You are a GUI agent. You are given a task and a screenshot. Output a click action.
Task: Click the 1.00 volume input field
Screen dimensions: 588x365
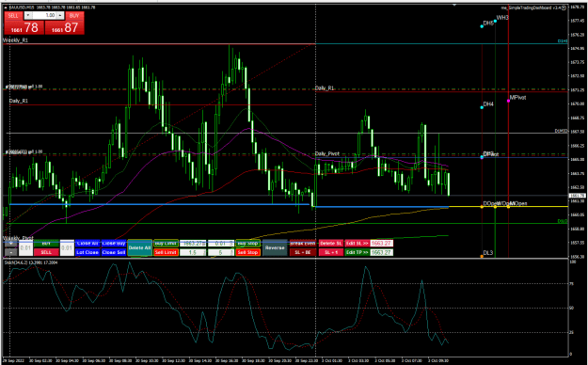pos(44,15)
